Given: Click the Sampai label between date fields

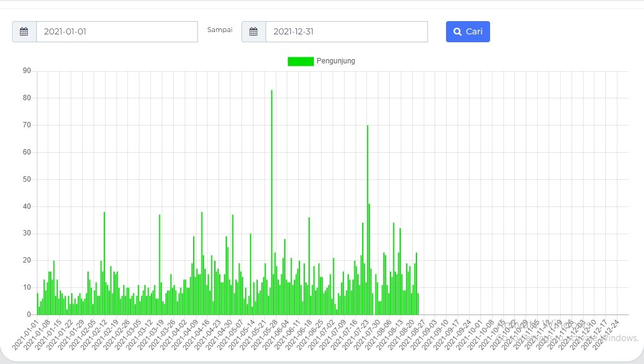Looking at the screenshot, I should (220, 30).
